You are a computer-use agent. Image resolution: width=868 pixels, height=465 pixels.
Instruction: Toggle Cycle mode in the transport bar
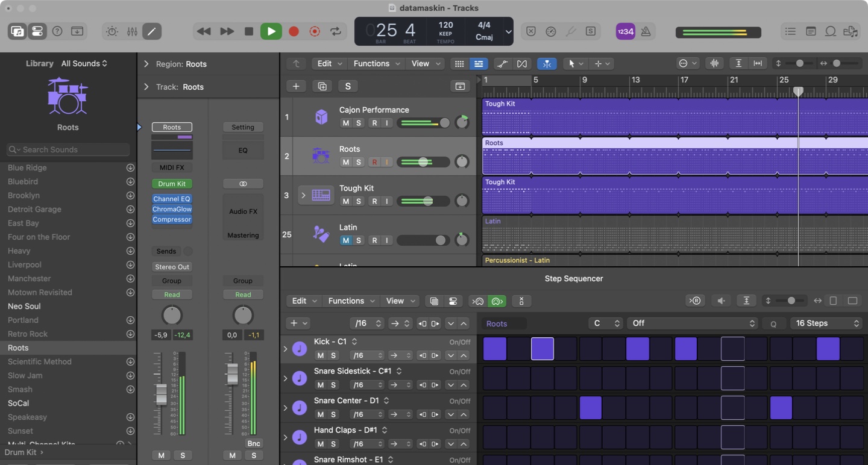click(x=336, y=31)
